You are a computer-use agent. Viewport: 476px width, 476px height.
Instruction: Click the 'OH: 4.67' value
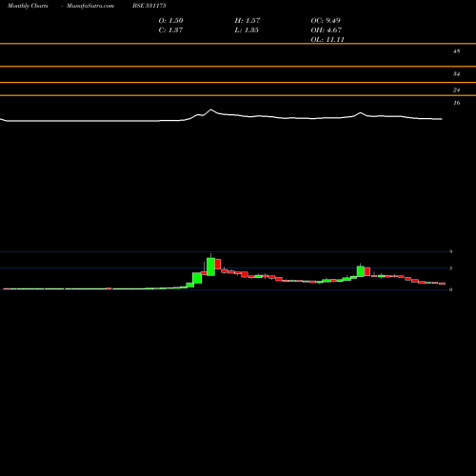click(x=327, y=30)
